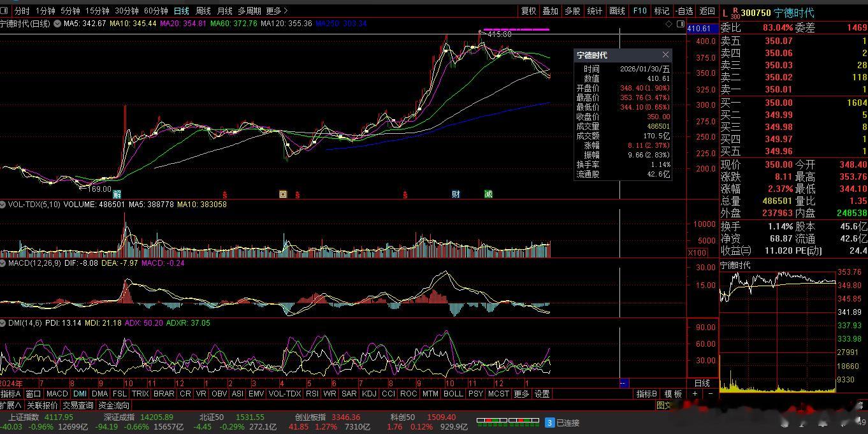
Task: Click the 财 marker icon under the chart
Action: [x=456, y=194]
